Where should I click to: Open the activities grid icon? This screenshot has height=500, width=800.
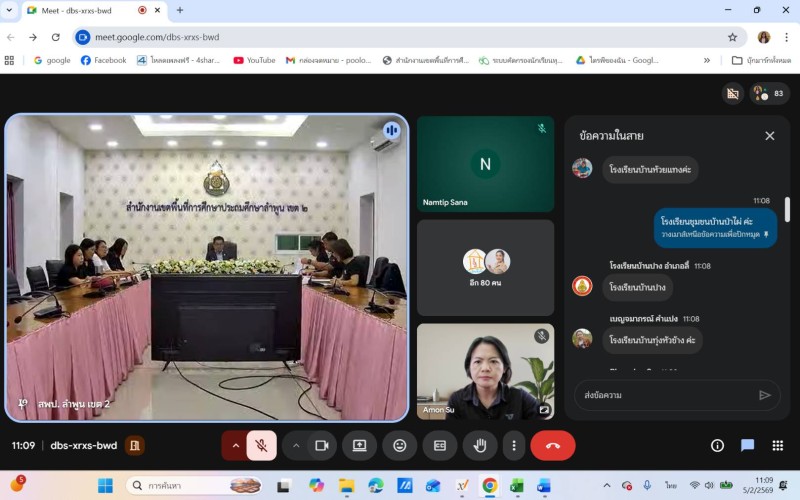(777, 445)
